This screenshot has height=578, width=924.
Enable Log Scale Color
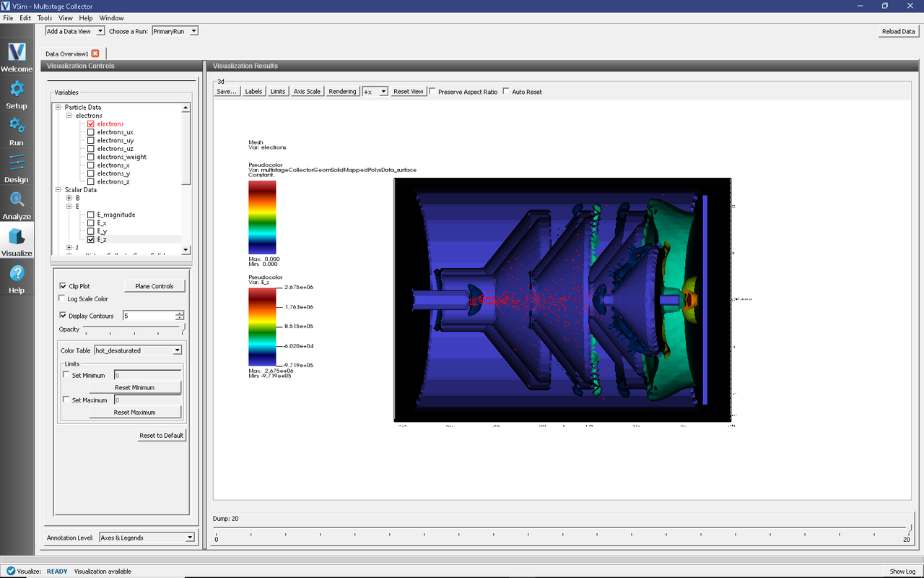point(63,298)
